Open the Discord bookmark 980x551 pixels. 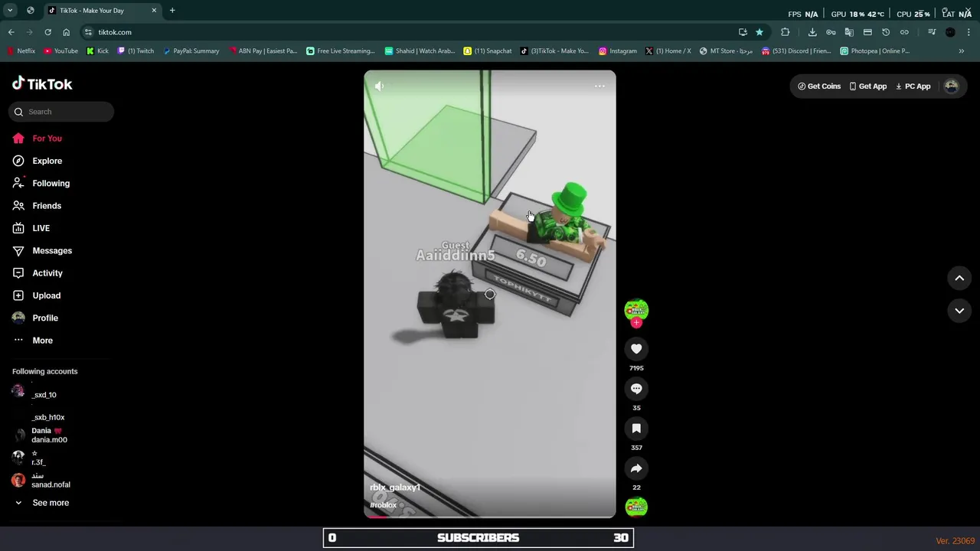coord(796,51)
